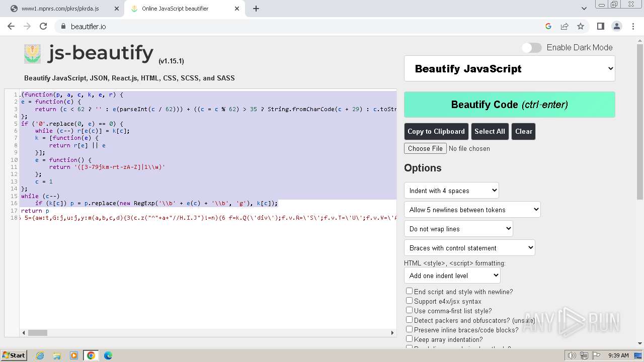Screen dimensions: 644x362
Task: Click the 'return p' code line
Action: pos(35,211)
